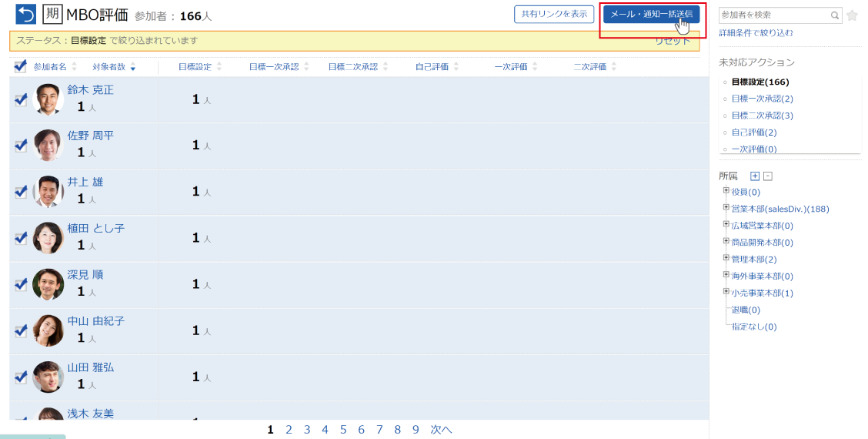The width and height of the screenshot is (868, 439).
Task: Expand the 役員(0) tree node
Action: 726,190
